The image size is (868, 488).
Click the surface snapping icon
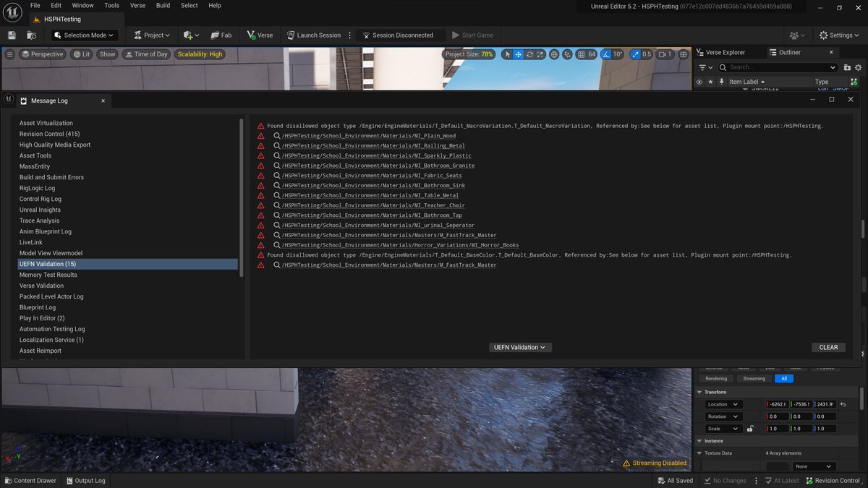(x=568, y=54)
